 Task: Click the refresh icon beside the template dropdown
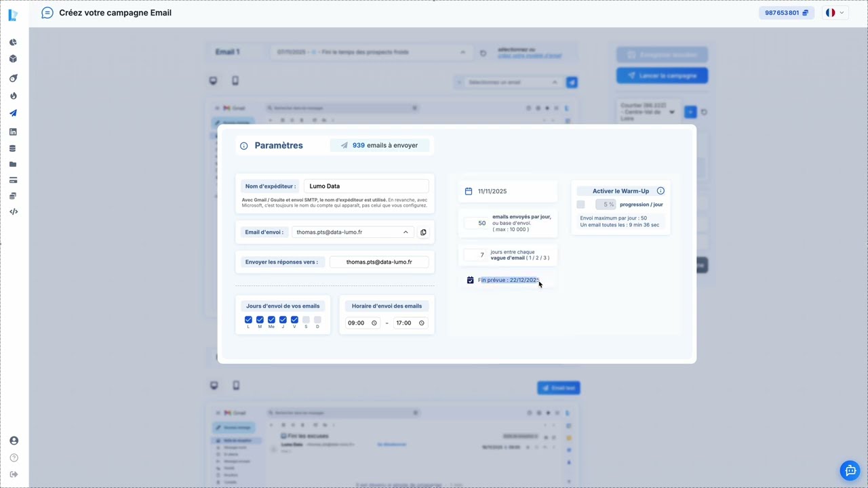[484, 53]
